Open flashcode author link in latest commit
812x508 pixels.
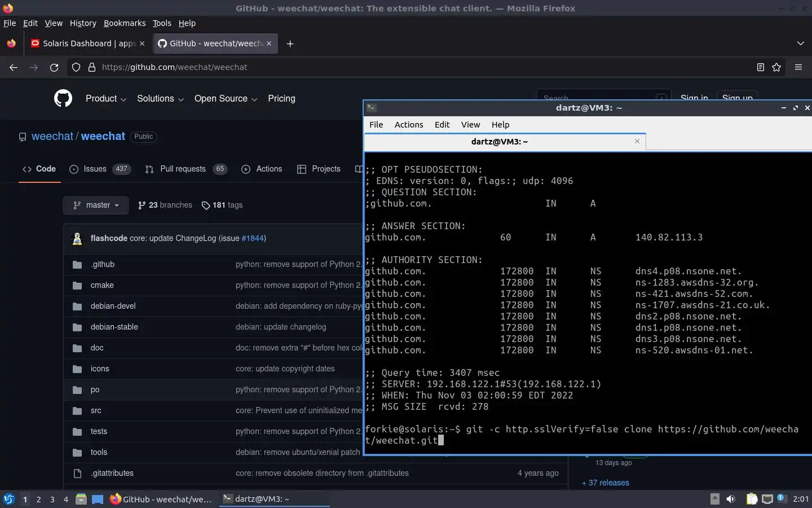tap(109, 238)
